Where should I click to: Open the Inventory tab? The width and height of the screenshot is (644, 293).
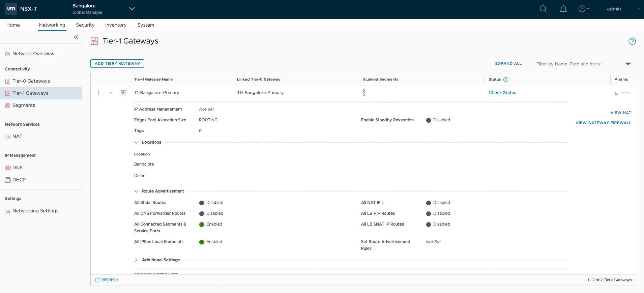[x=116, y=25]
